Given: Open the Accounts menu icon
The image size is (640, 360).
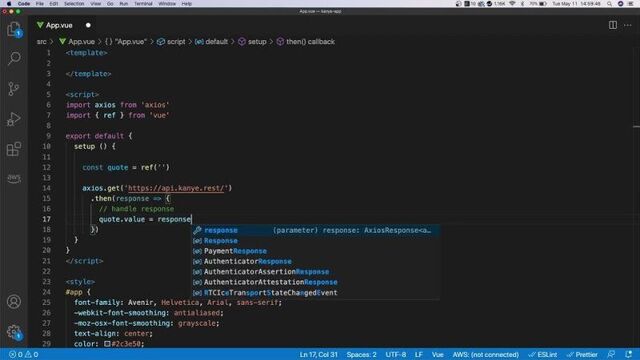Looking at the screenshot, I should coord(14,302).
